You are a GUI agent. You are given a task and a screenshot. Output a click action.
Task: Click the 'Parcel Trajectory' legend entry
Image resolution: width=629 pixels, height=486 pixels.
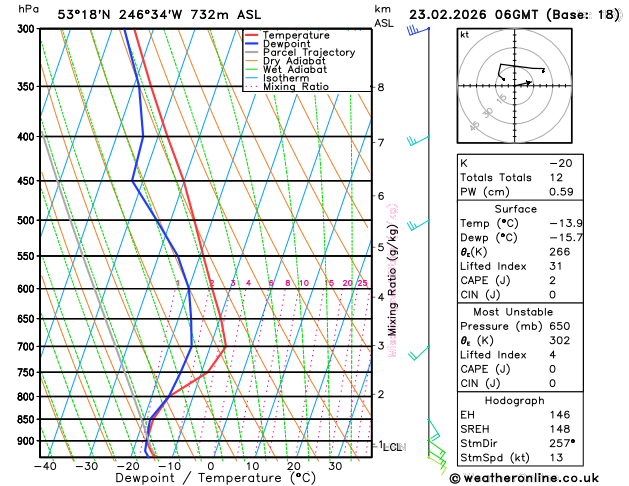[309, 53]
